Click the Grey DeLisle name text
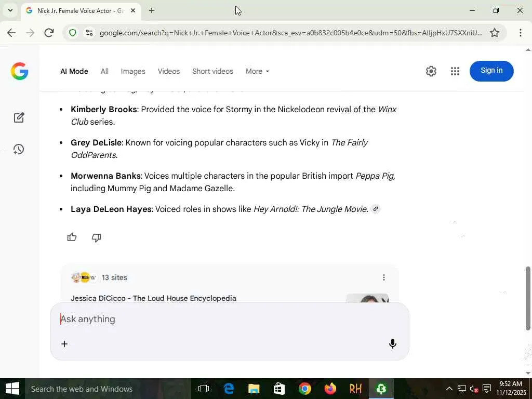Image resolution: width=532 pixels, height=399 pixels. click(96, 142)
